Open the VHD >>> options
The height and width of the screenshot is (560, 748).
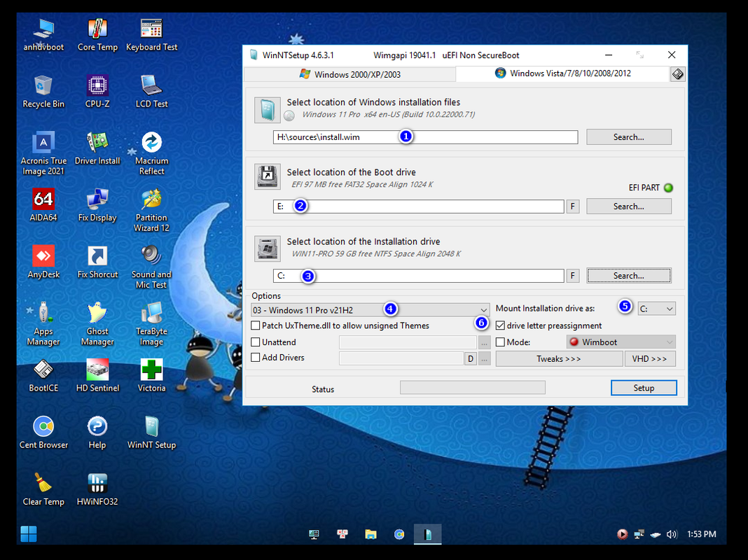tap(650, 359)
